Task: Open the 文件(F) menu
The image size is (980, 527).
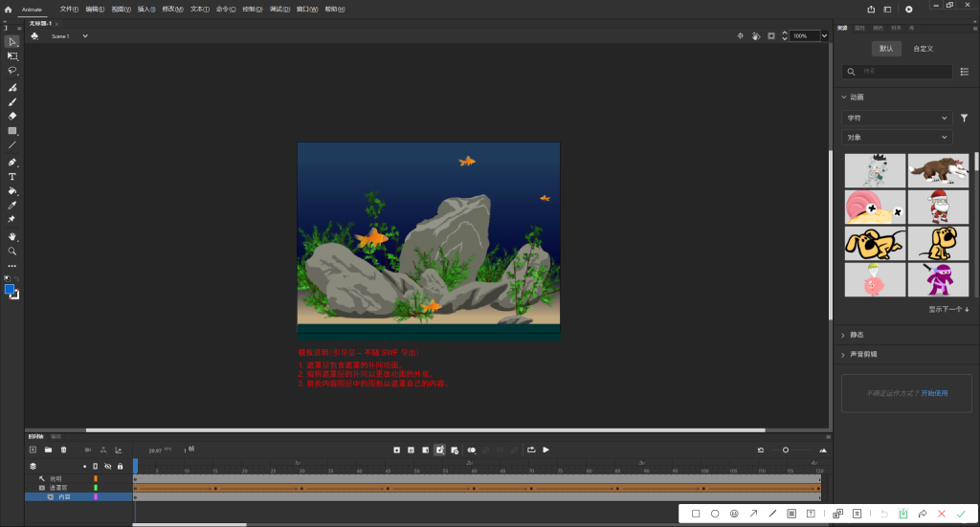Action: [x=69, y=9]
